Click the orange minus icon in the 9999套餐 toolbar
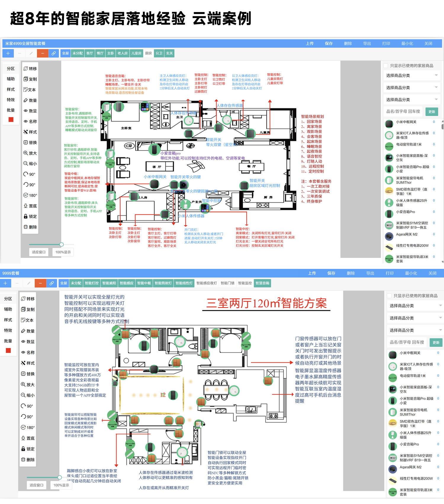444x504 pixels. pos(41,283)
